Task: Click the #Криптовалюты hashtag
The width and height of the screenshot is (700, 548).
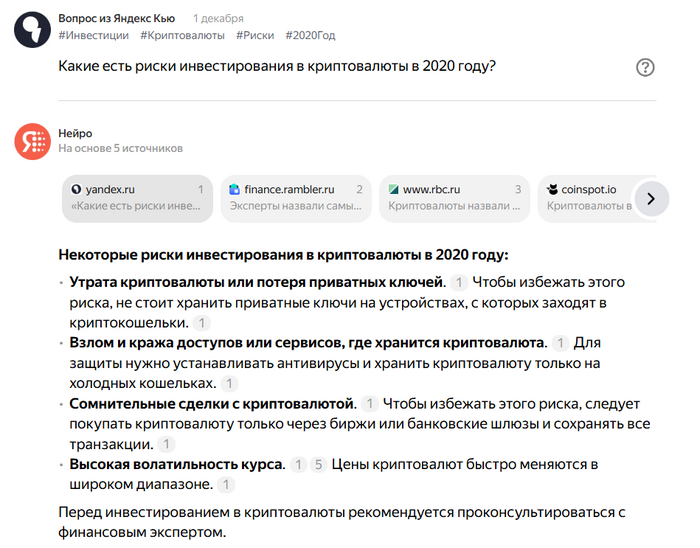Action: click(182, 35)
